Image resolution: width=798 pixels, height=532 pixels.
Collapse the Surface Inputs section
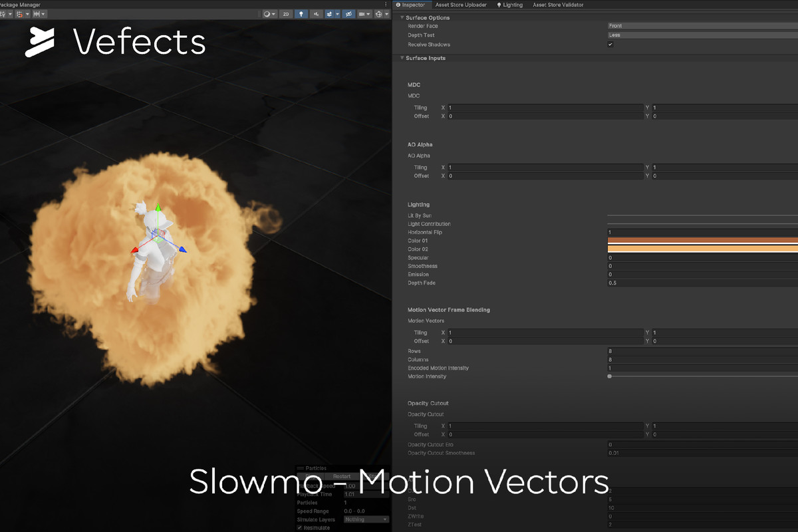coord(402,58)
